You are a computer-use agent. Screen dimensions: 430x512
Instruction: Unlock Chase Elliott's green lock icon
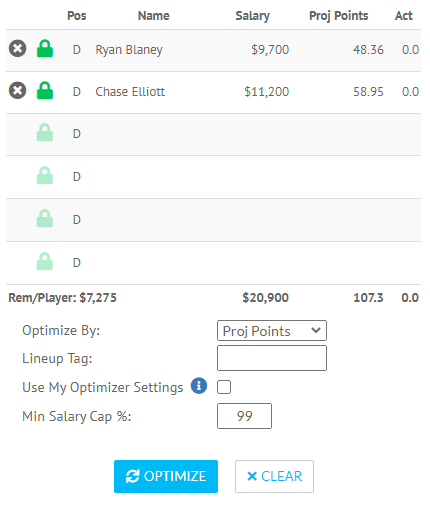tap(45, 91)
